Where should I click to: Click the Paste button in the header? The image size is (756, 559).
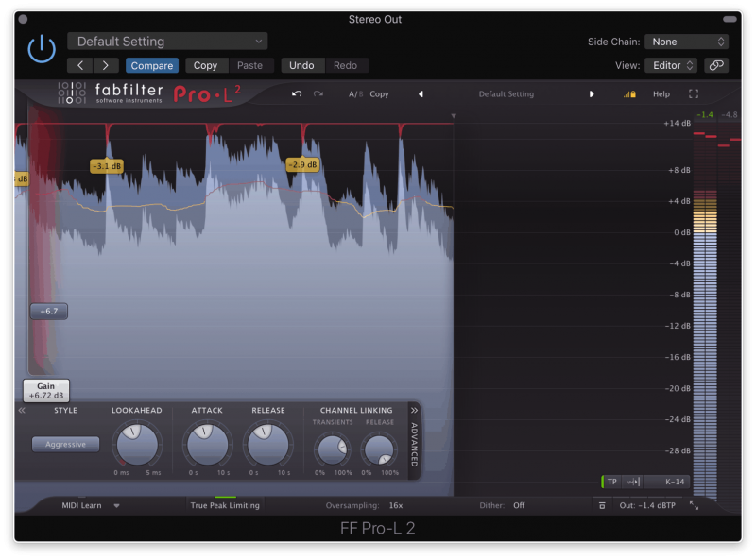click(249, 65)
